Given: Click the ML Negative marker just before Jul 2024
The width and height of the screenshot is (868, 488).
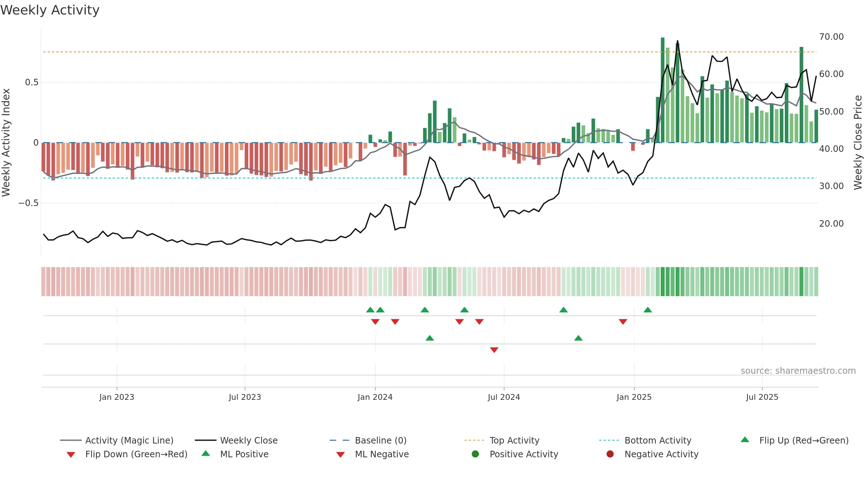Looking at the screenshot, I should 494,350.
